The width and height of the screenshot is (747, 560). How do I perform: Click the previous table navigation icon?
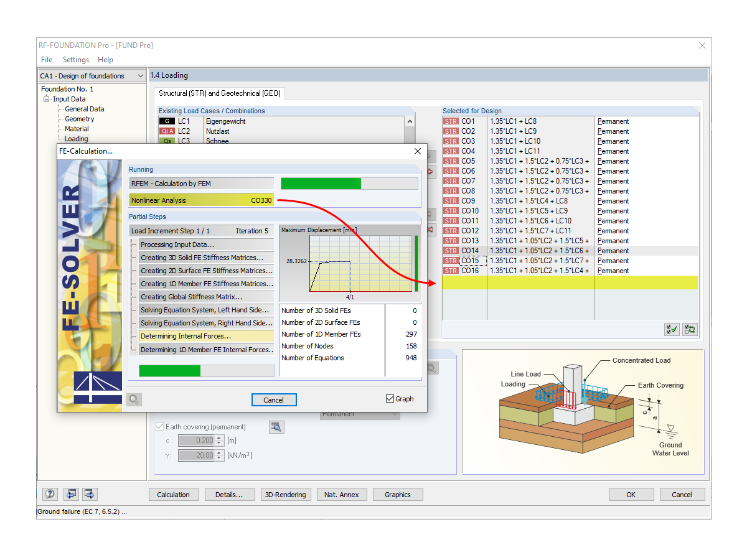tap(71, 493)
